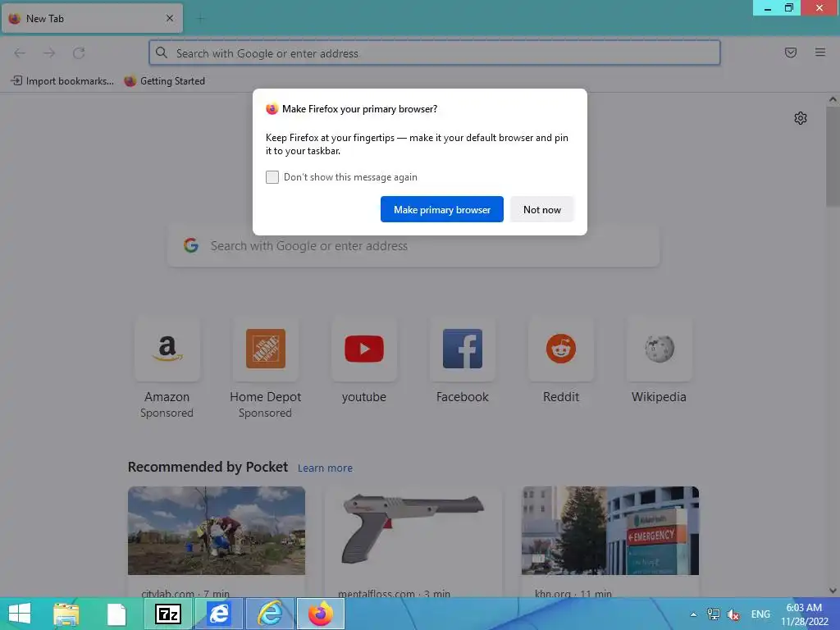Check Don't show this message again
This screenshot has height=630, width=840.
(272, 177)
